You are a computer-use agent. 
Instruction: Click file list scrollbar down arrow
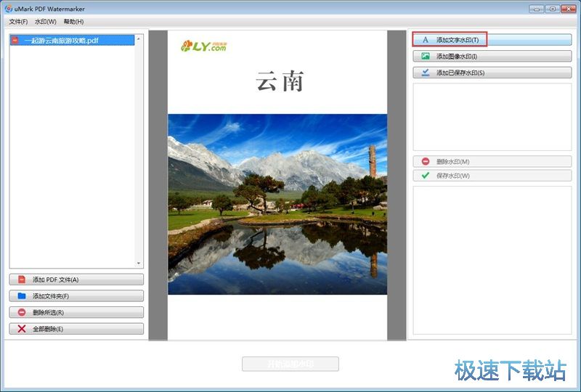click(x=139, y=264)
